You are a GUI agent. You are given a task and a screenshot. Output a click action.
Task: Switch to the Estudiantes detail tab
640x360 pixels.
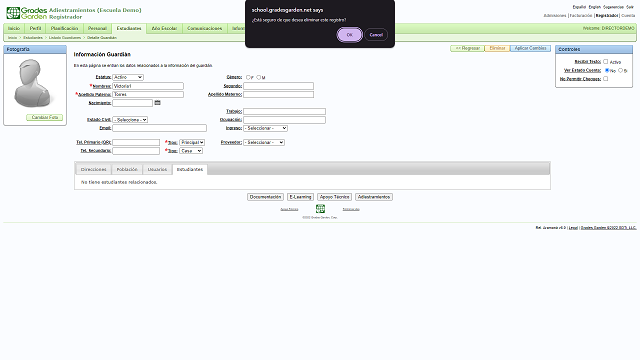click(190, 169)
